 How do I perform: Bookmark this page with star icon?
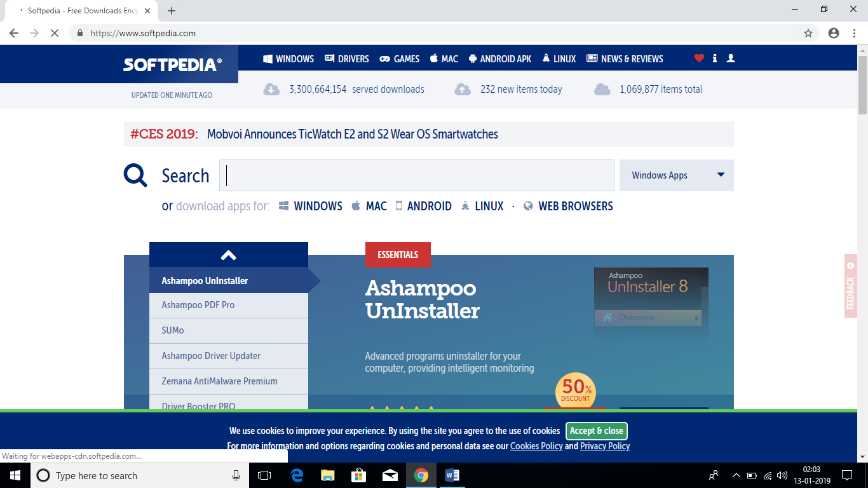[x=808, y=33]
